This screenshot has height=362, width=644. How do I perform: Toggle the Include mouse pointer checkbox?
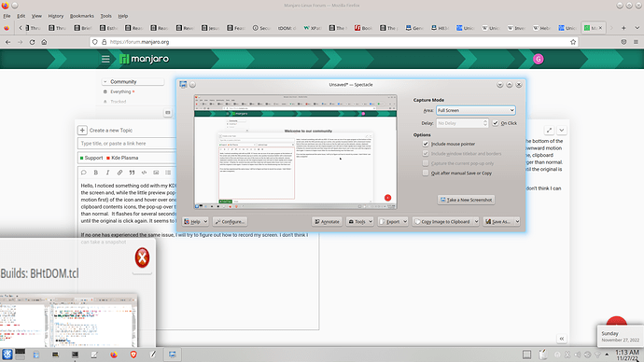426,144
